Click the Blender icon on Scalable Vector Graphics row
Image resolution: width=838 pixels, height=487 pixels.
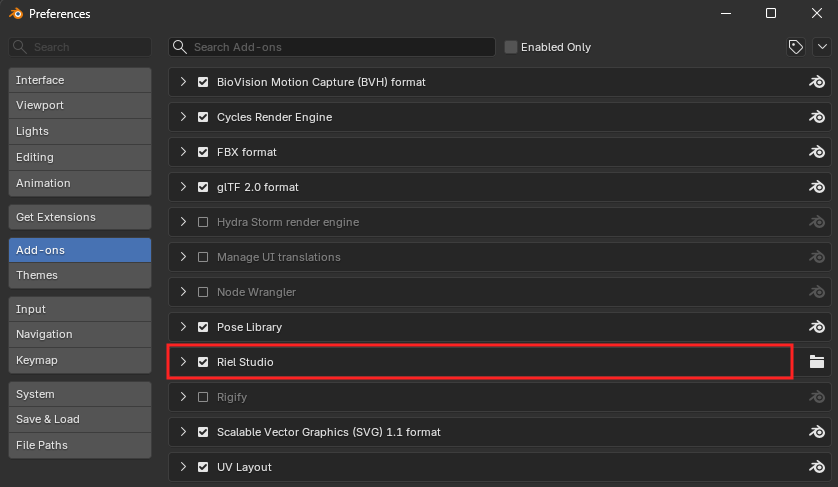[817, 432]
